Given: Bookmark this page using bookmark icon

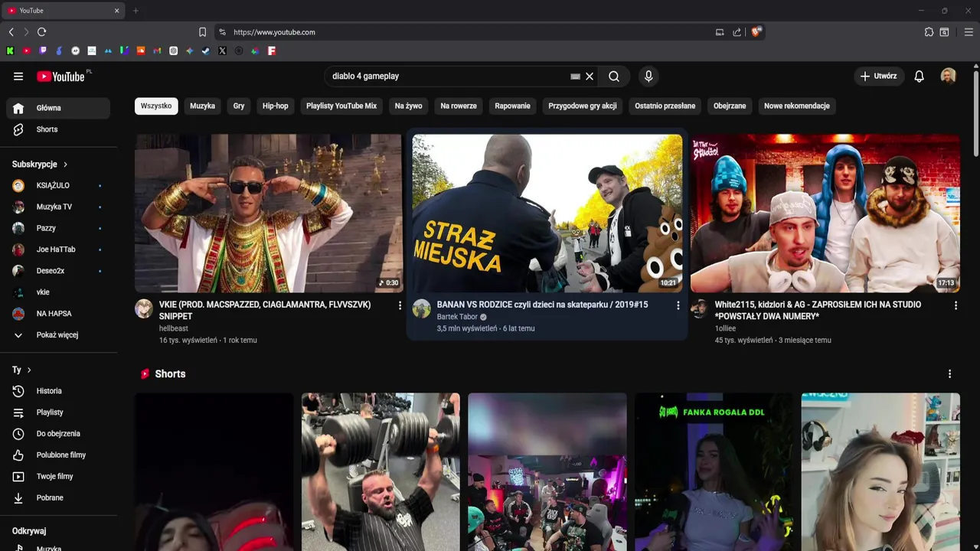Looking at the screenshot, I should (202, 32).
